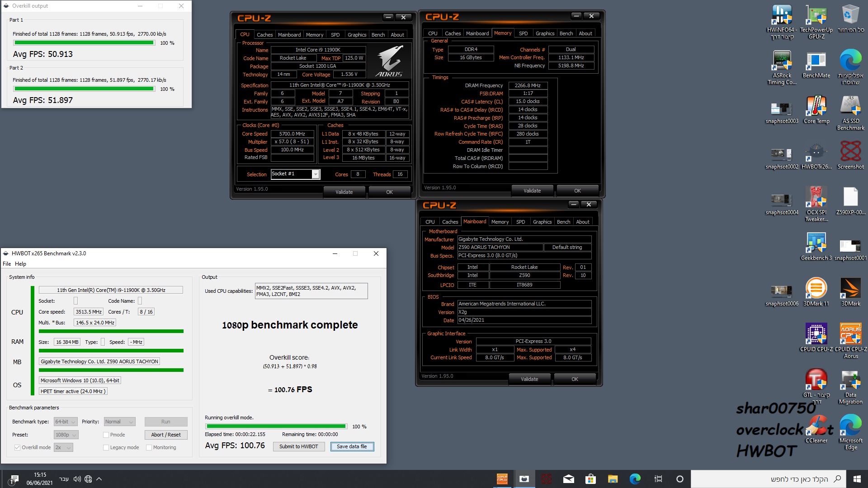Image resolution: width=868 pixels, height=488 pixels.
Task: Open AS SSD Benchmark icon
Action: [x=850, y=113]
